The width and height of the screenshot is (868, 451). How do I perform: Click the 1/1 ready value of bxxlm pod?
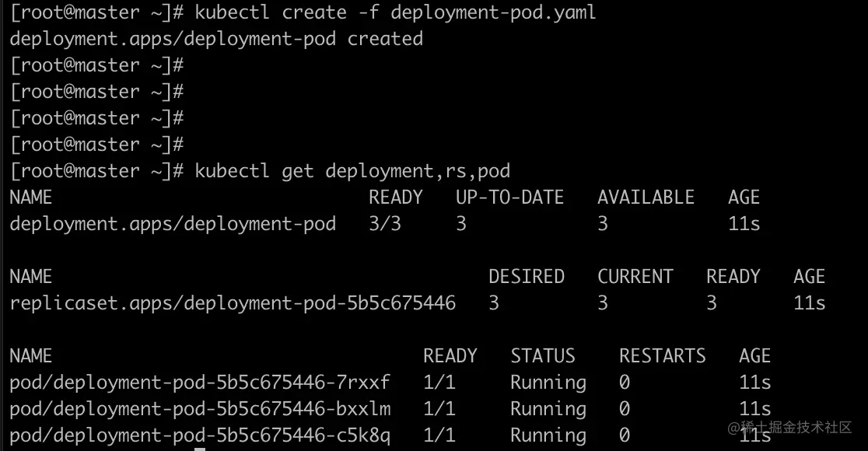pos(439,408)
